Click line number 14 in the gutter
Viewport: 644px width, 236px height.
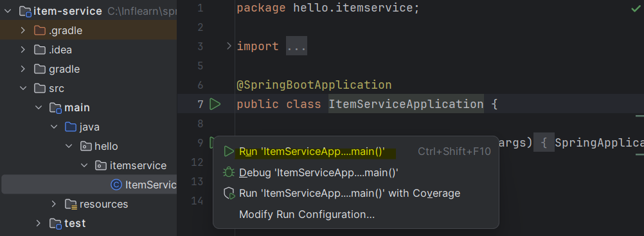pos(197,201)
